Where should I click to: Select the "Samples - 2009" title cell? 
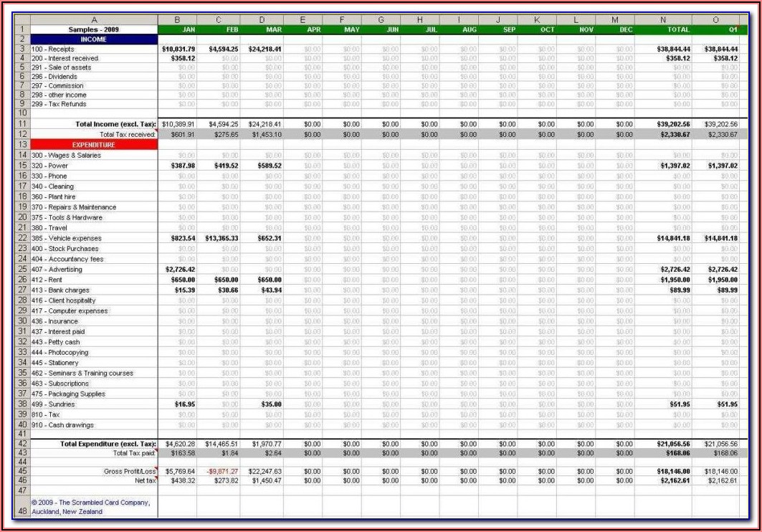coord(94,30)
